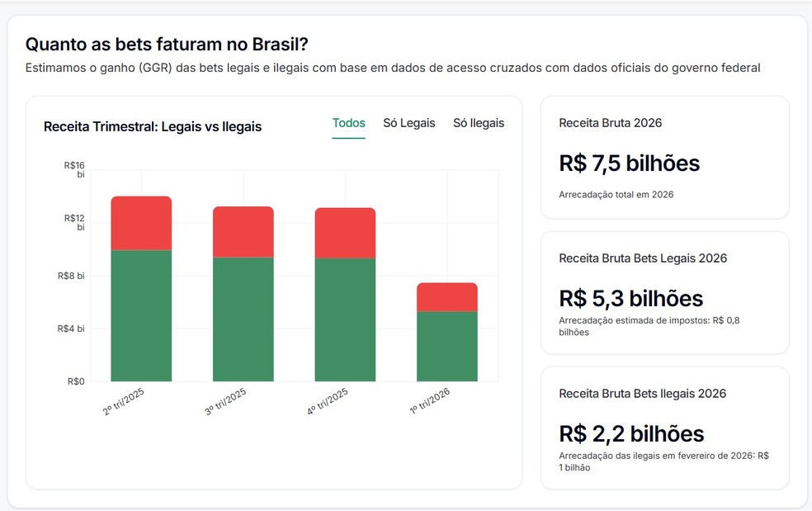Image resolution: width=812 pixels, height=511 pixels.
Task: Switch to the Só Legais view
Action: pyautogui.click(x=408, y=122)
